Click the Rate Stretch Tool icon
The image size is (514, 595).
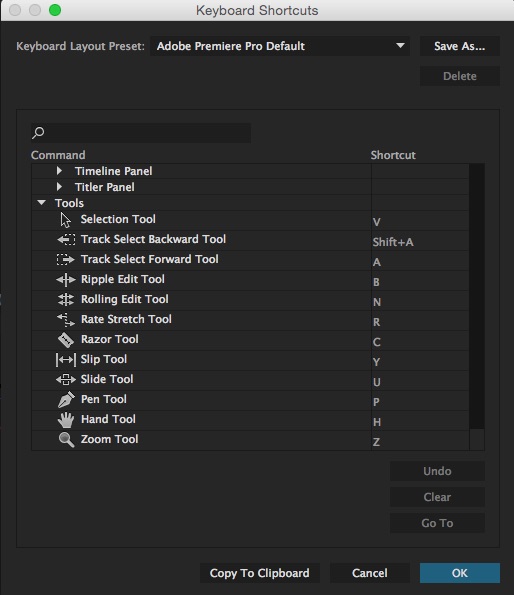66,320
